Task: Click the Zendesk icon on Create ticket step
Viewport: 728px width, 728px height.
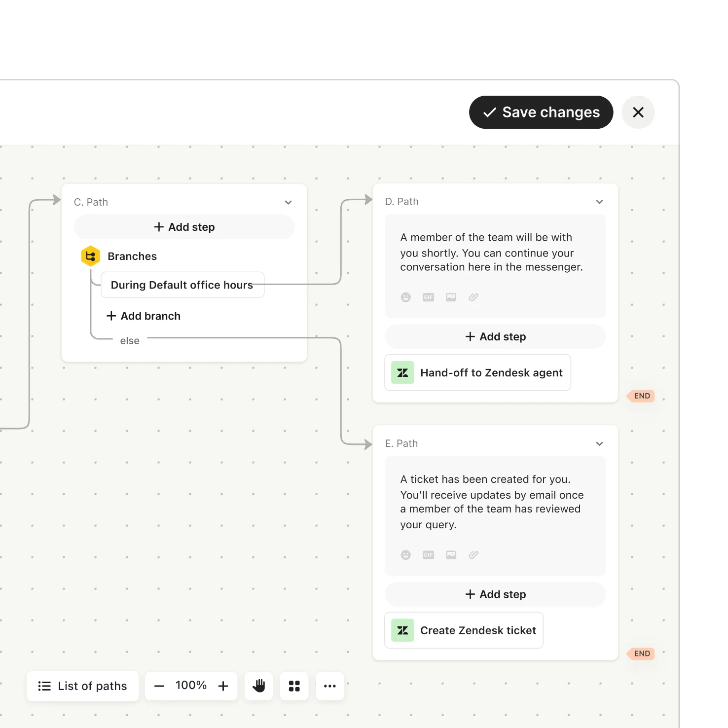Action: click(402, 630)
